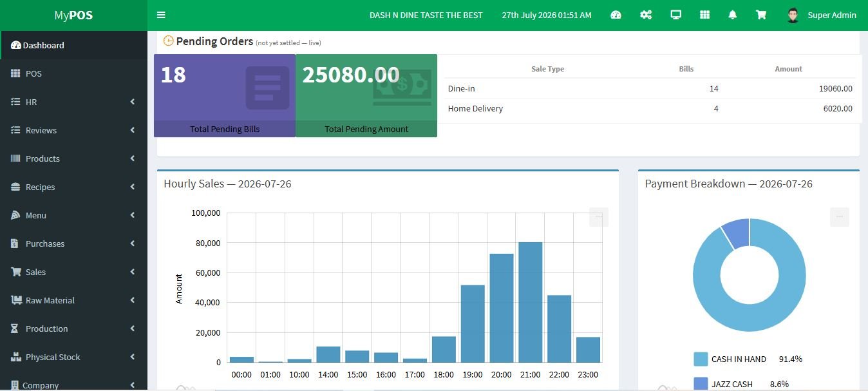
Task: Click the Total Pending Bills card showing 18
Action: pyautogui.click(x=225, y=95)
